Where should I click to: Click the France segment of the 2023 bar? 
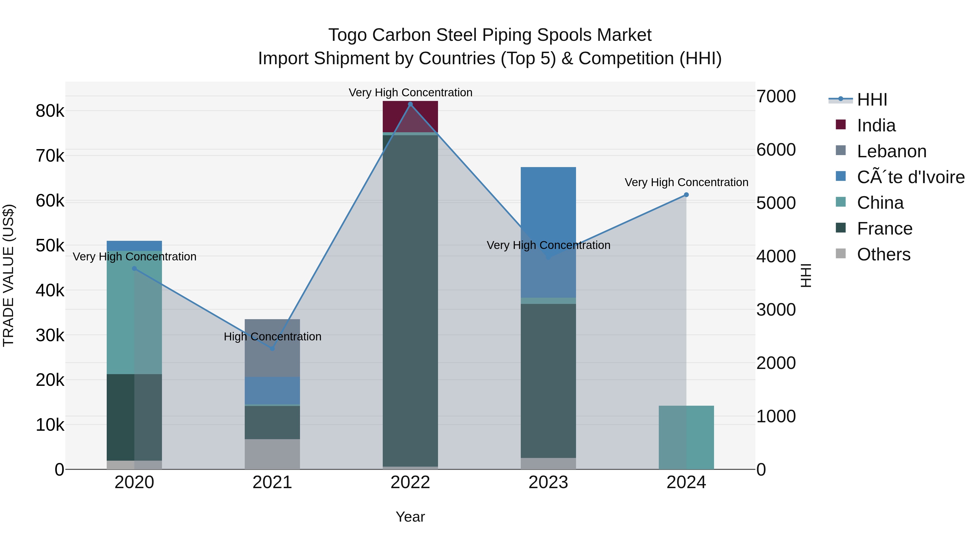548,381
